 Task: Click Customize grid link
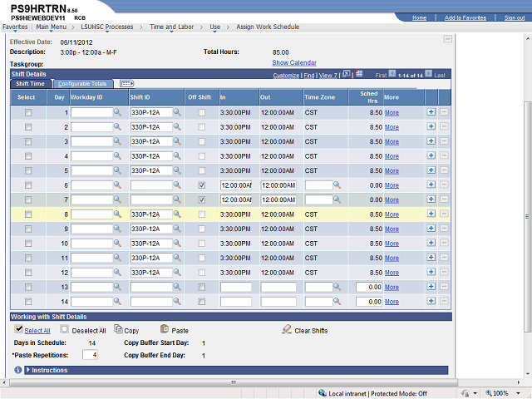286,76
